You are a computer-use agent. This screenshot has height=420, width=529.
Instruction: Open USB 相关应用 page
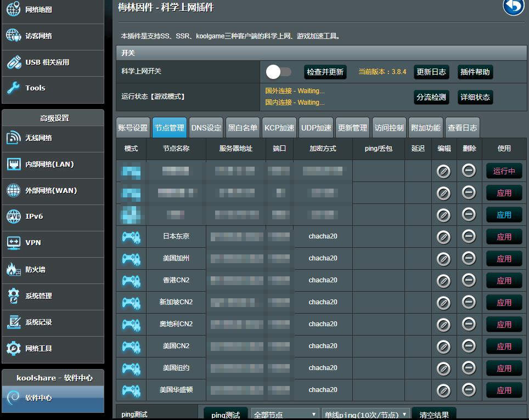click(x=53, y=63)
